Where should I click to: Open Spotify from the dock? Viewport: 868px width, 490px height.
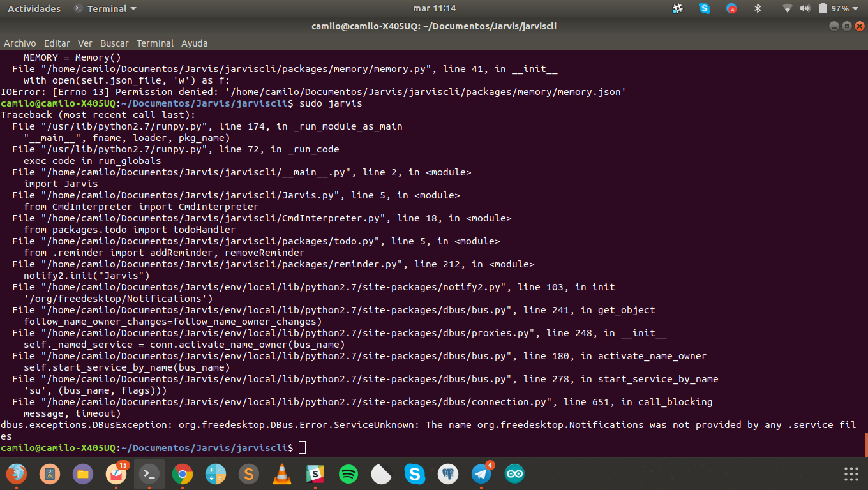(348, 474)
